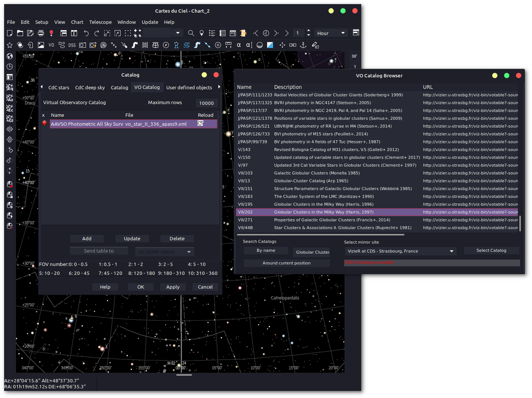The image size is (532, 398).
Task: Open the Setup menu
Action: (x=42, y=22)
